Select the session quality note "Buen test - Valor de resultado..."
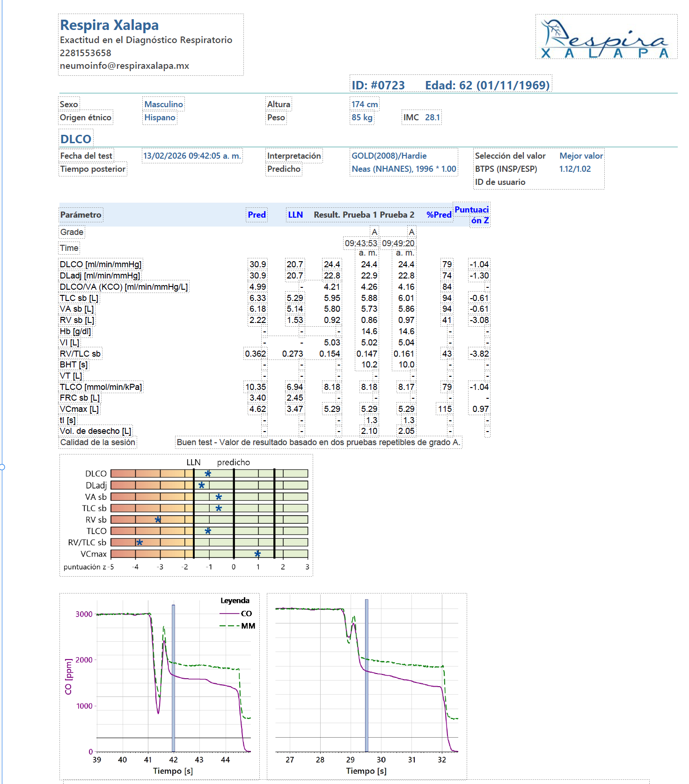Screen dimensions: 689x784 pos(318,442)
